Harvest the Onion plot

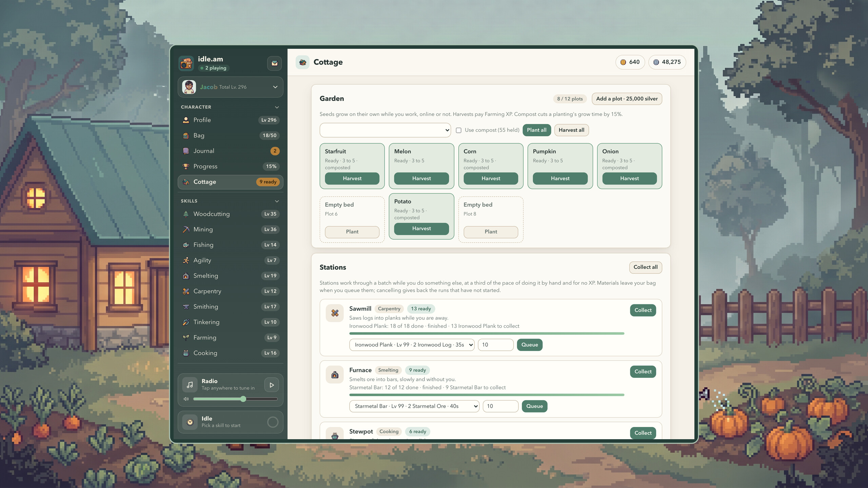629,178
